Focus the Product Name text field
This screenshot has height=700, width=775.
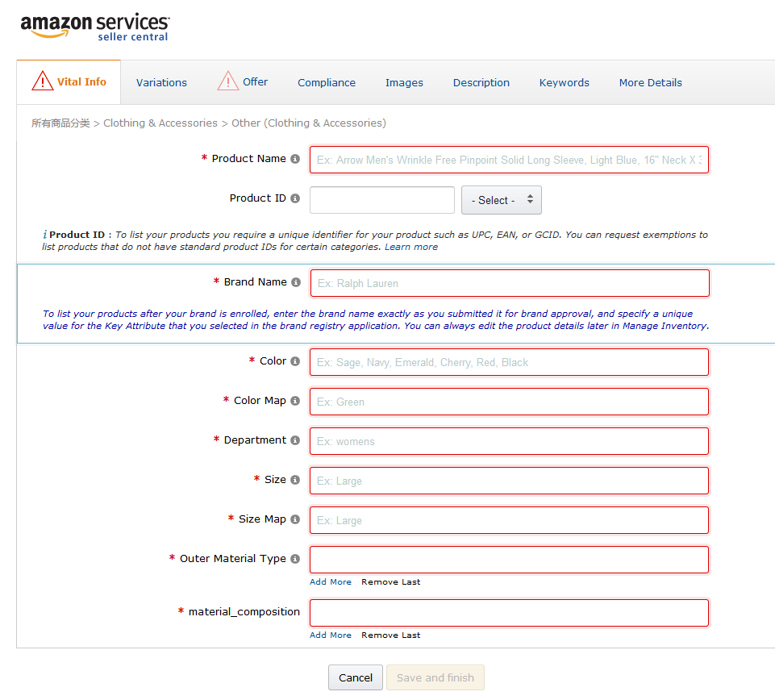tap(509, 160)
